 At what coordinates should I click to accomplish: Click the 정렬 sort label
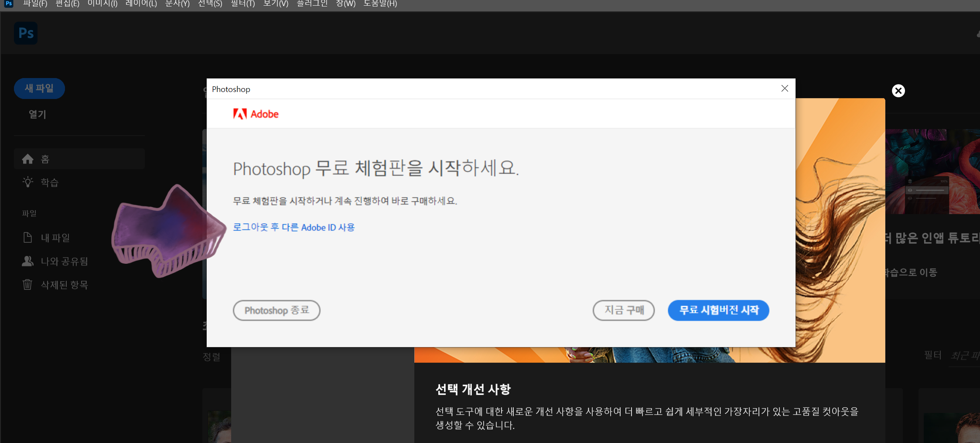(x=212, y=357)
